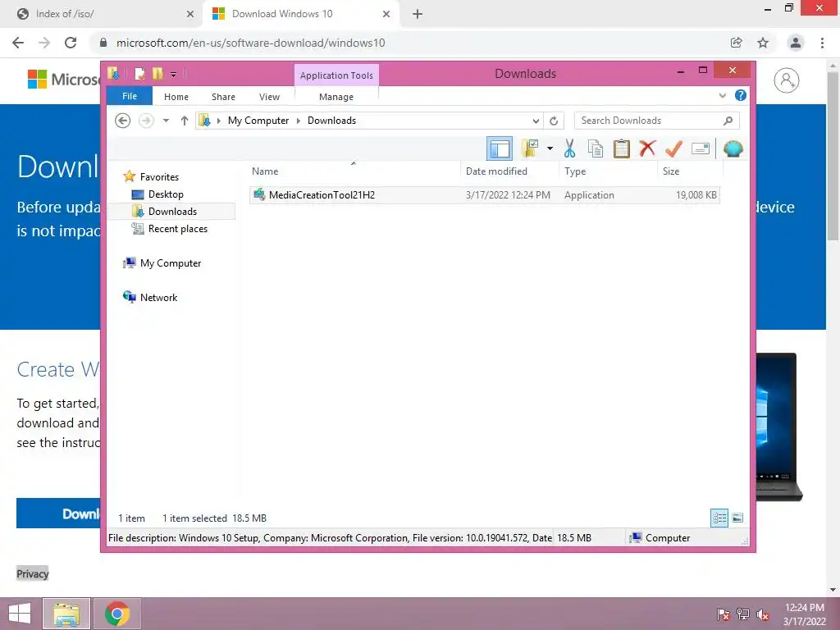Select the Application Tools contextual tab
This screenshot has width=840, height=630.
pos(336,75)
